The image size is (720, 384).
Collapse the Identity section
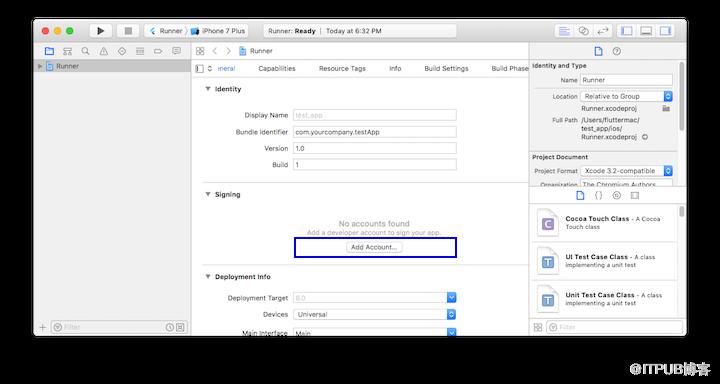208,89
